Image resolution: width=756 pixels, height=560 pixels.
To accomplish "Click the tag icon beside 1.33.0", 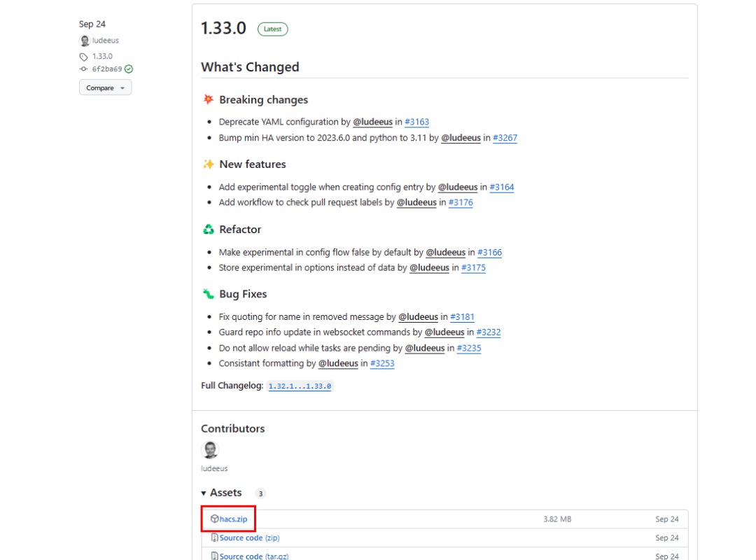I will pos(83,57).
